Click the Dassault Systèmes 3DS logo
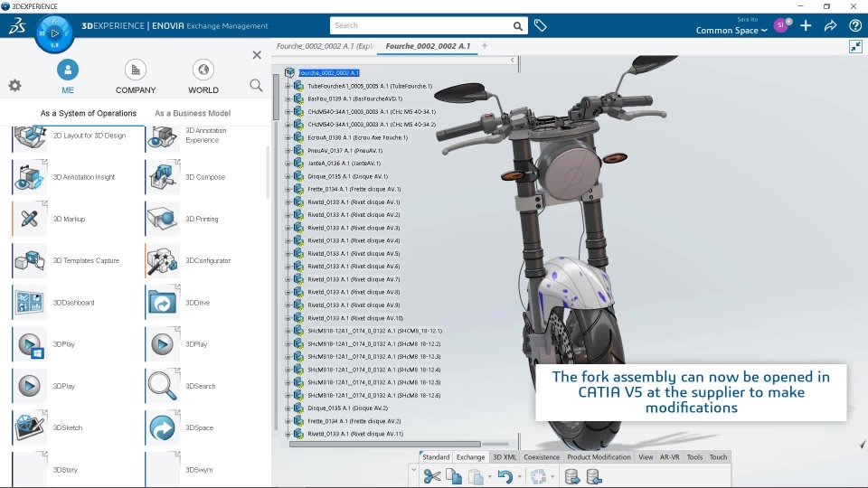Screen dimensions: 868x488 tap(16, 25)
